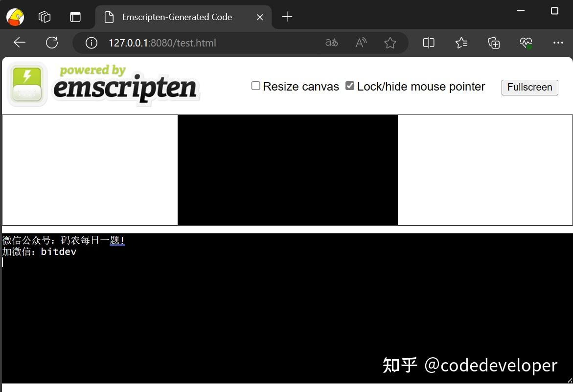
Task: Toggle the vertical tabs icon
Action: (x=75, y=17)
